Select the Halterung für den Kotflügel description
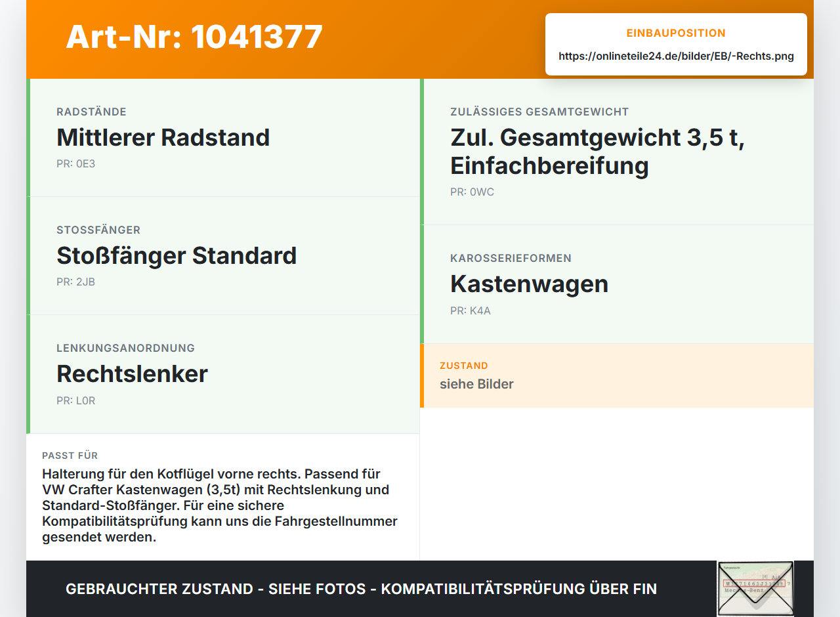Viewport: 840px width, 617px height. 220,505
